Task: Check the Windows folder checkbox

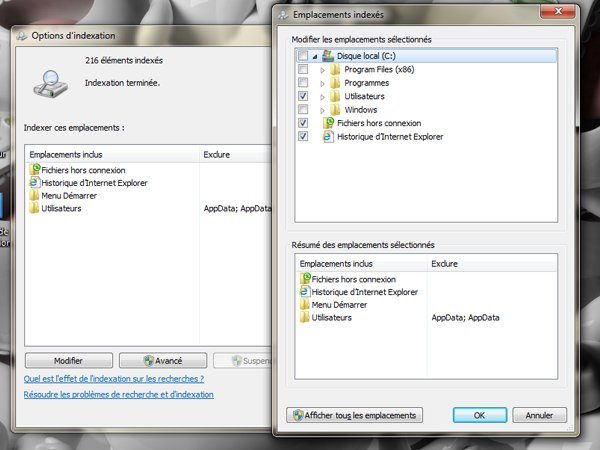Action: pos(303,109)
